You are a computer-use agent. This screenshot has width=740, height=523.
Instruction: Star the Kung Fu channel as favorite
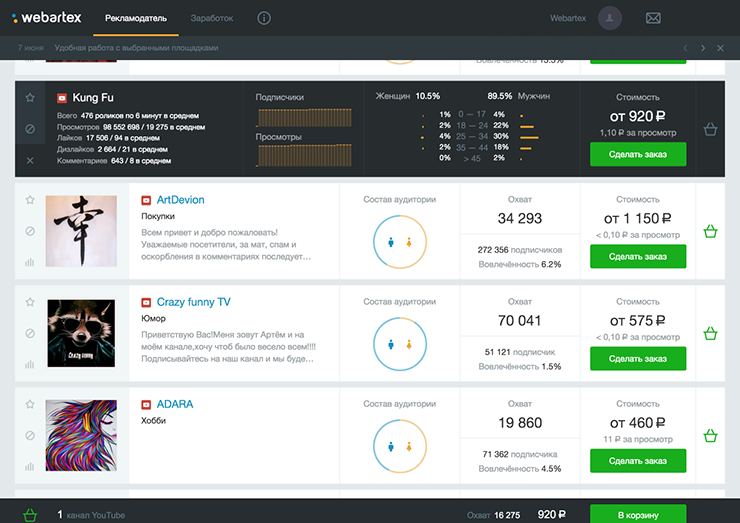coord(30,98)
